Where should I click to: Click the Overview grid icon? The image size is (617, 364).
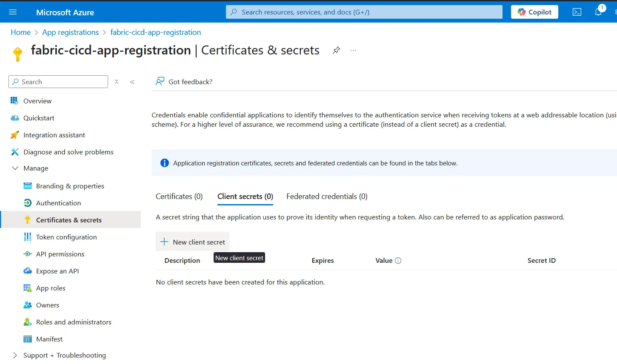(x=14, y=101)
